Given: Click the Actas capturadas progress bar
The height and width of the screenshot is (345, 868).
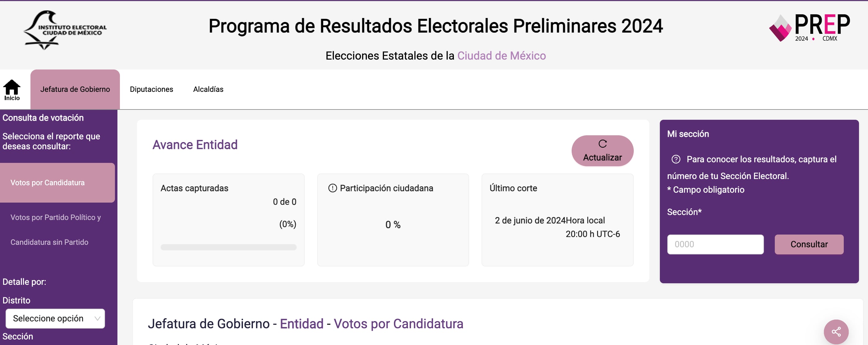Looking at the screenshot, I should click(x=228, y=247).
